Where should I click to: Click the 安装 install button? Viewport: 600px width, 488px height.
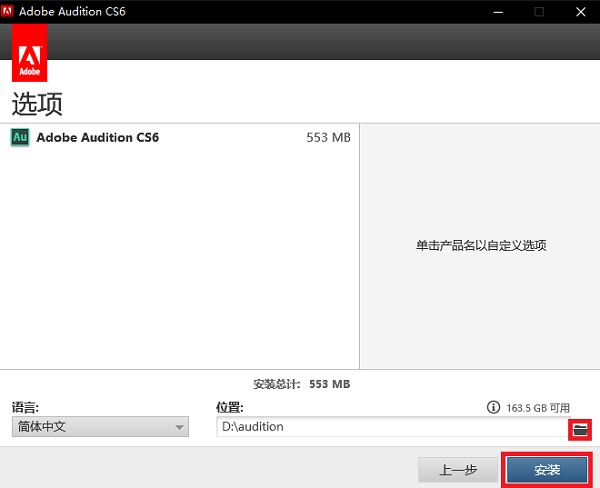(547, 470)
